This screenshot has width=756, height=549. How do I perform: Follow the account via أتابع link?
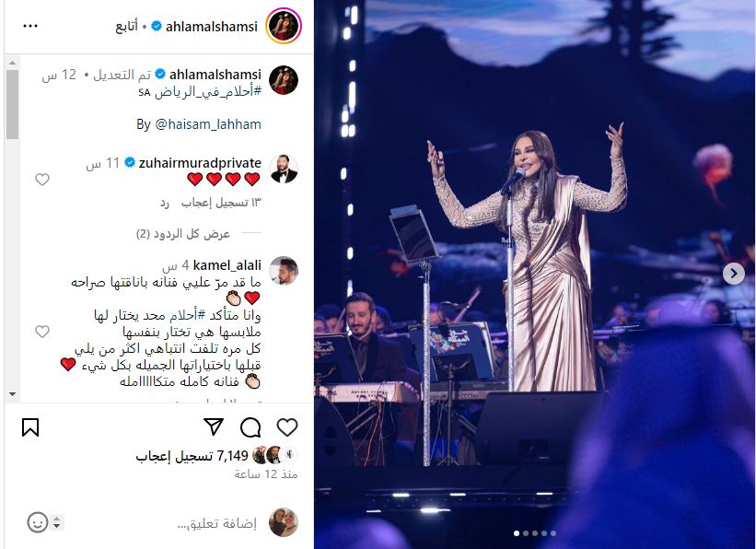click(x=127, y=27)
